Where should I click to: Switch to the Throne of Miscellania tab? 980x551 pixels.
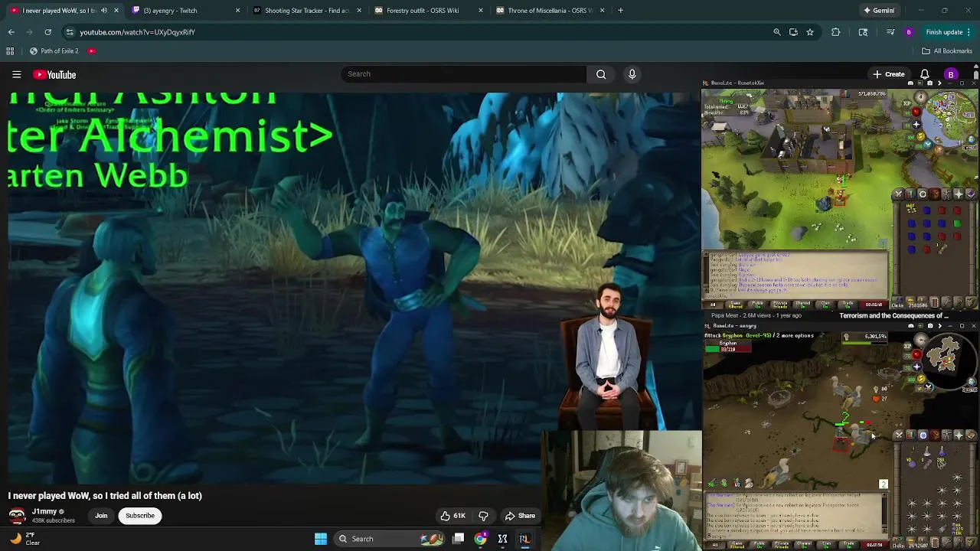[x=550, y=11]
